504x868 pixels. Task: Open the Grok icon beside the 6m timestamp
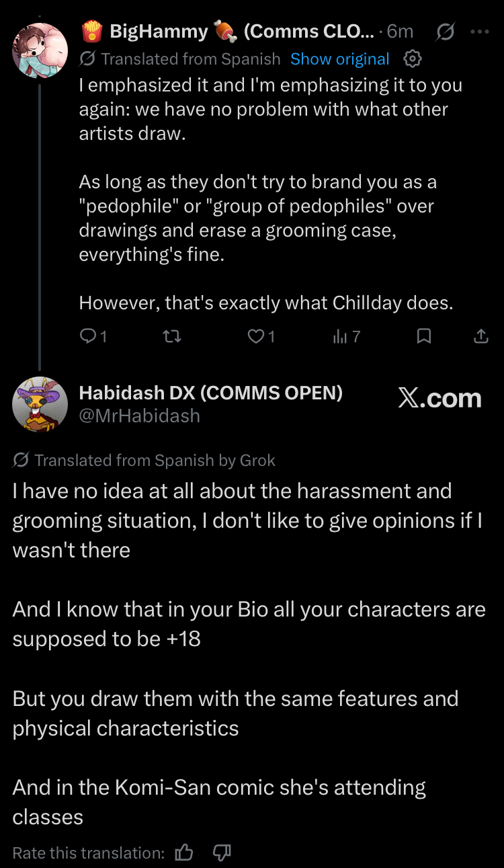click(445, 31)
